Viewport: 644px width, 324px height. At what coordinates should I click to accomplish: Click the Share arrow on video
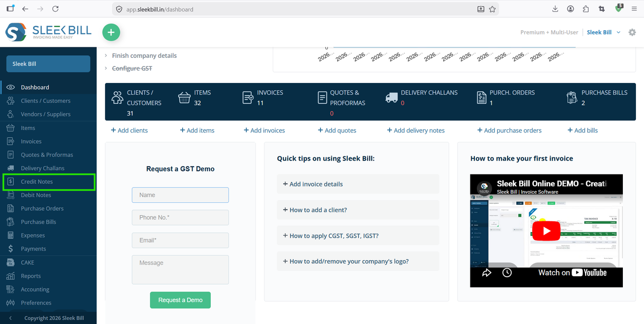(487, 273)
